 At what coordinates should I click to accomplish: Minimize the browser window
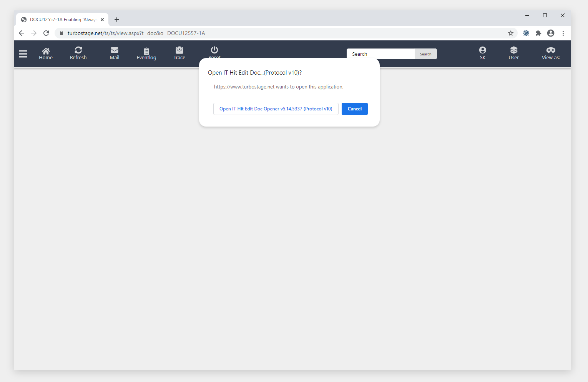(x=527, y=15)
